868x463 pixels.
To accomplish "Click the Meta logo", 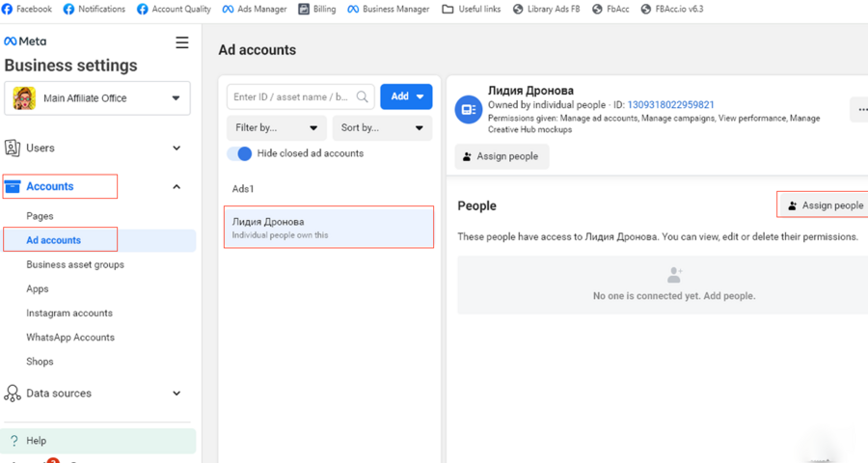I will coord(25,41).
